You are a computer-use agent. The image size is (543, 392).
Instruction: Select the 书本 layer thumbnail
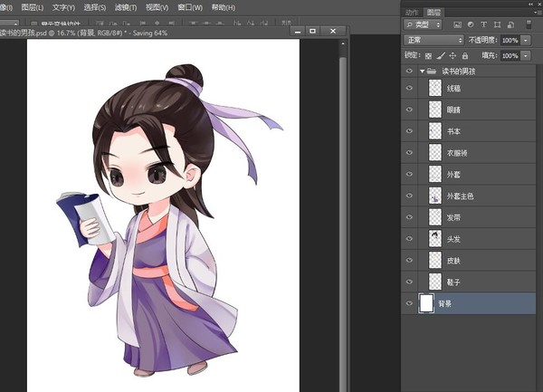point(435,131)
